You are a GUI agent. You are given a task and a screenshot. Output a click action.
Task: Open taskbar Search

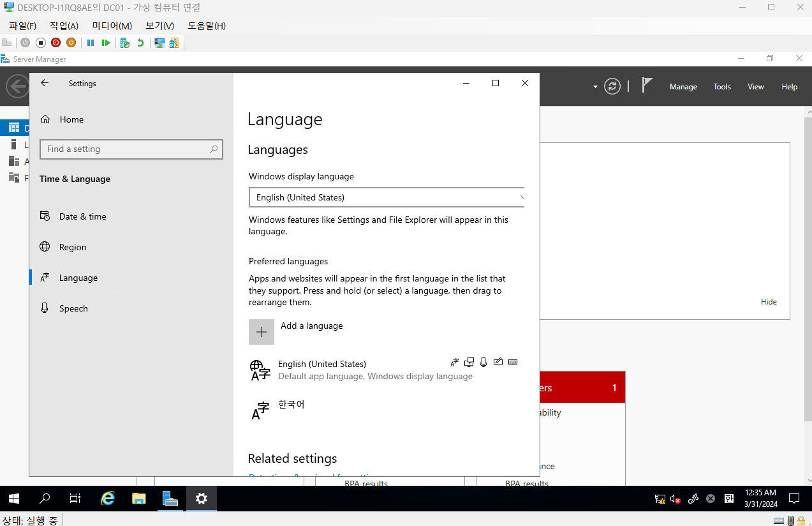point(45,499)
